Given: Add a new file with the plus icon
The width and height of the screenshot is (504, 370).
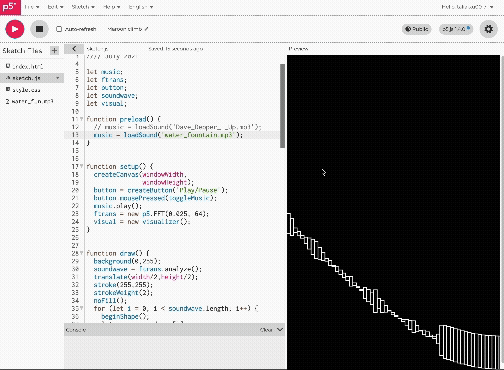Looking at the screenshot, I should click(54, 51).
